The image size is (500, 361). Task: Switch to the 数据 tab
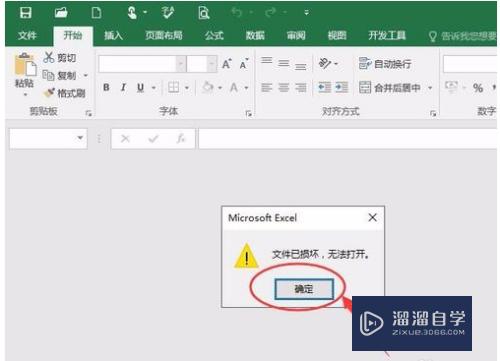point(255,35)
